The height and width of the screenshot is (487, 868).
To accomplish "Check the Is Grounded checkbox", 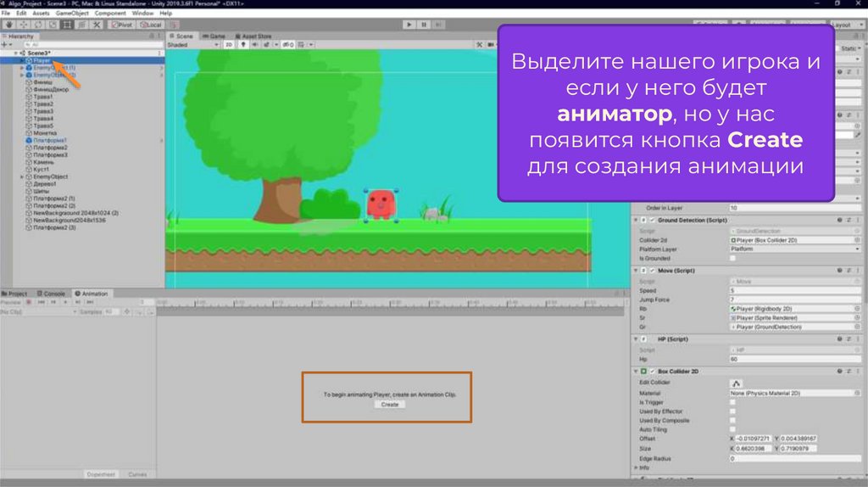I will (x=733, y=258).
